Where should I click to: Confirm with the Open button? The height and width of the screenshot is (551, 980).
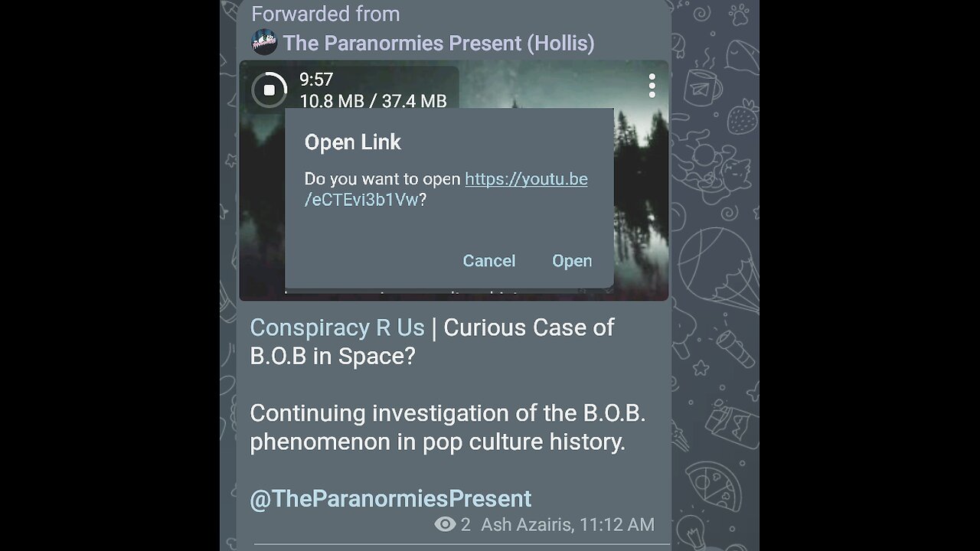click(572, 261)
